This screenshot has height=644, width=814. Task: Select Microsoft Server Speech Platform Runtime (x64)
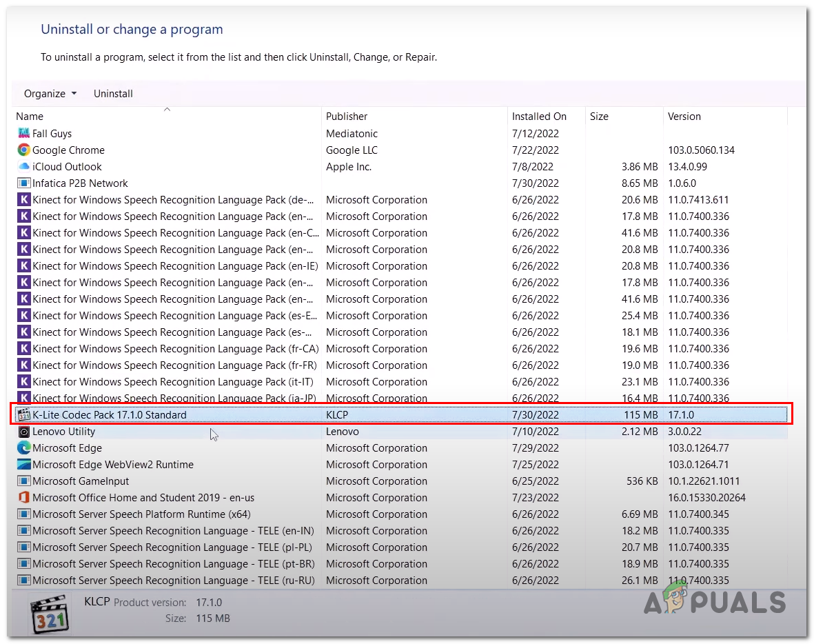tap(141, 514)
